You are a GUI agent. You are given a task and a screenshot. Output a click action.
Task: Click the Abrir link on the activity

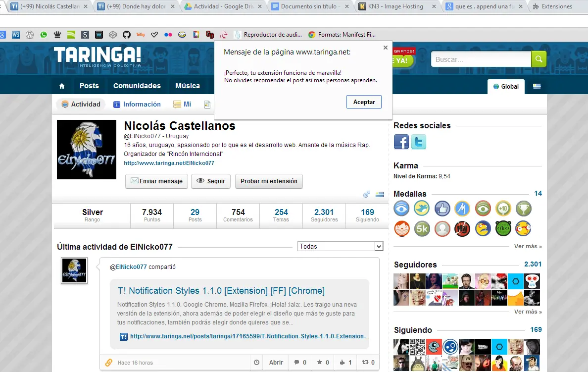[276, 362]
